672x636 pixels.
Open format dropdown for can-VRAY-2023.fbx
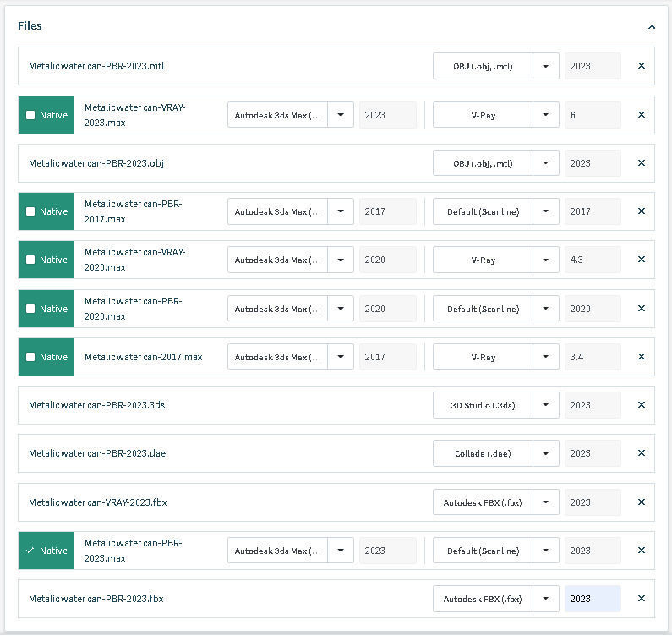click(x=546, y=502)
